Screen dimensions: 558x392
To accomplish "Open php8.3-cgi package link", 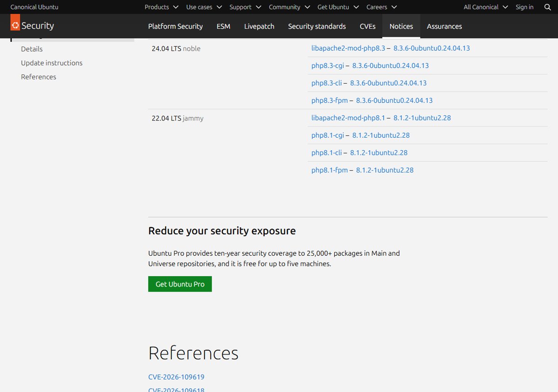I will (x=328, y=66).
